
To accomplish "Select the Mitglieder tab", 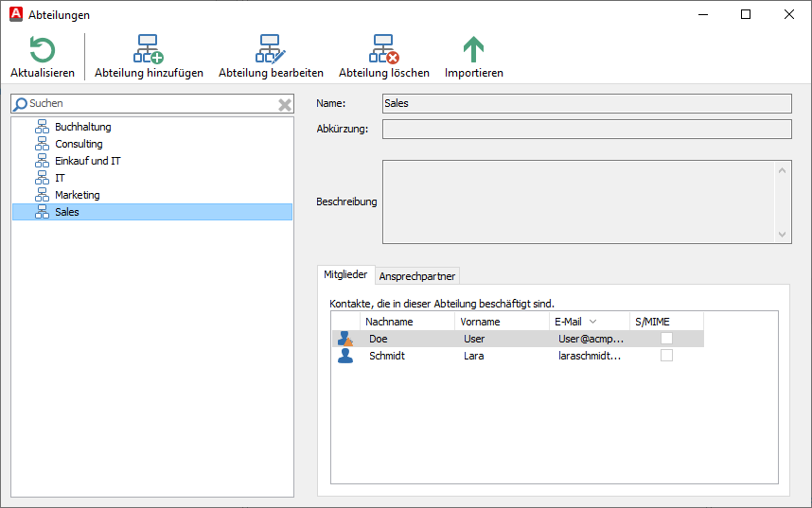I will point(345,275).
